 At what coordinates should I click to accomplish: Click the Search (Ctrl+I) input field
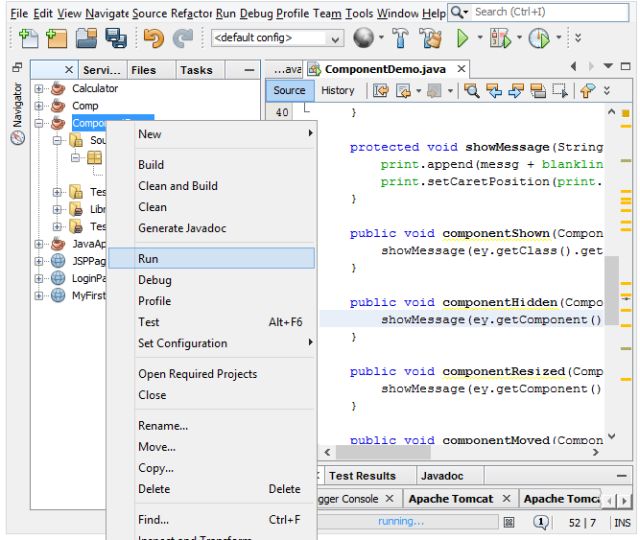click(550, 12)
